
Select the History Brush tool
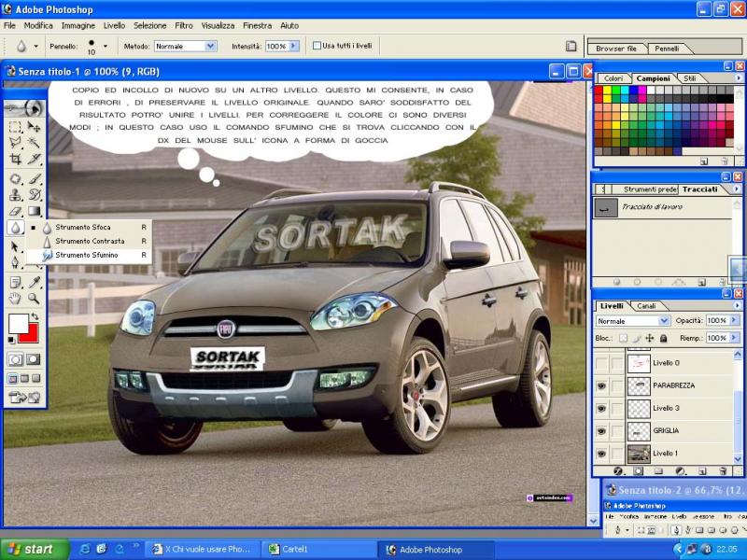click(x=34, y=195)
